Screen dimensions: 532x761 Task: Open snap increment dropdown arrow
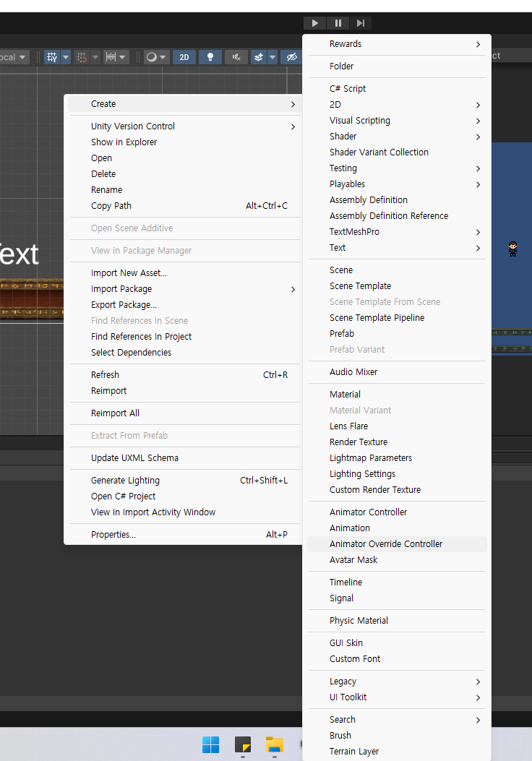(x=123, y=57)
